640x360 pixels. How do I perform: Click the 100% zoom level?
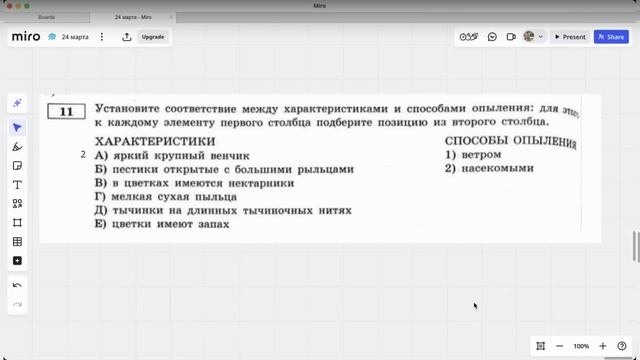point(581,346)
